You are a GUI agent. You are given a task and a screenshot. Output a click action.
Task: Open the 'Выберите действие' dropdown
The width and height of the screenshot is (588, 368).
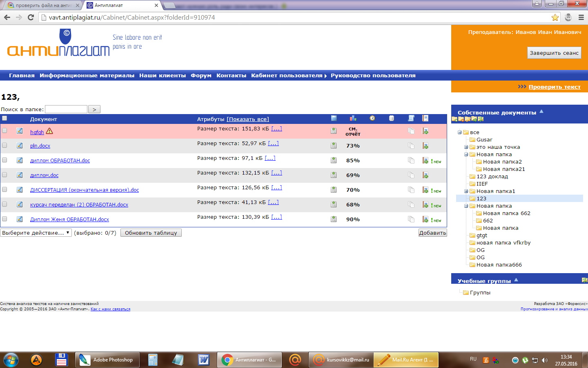pos(36,233)
